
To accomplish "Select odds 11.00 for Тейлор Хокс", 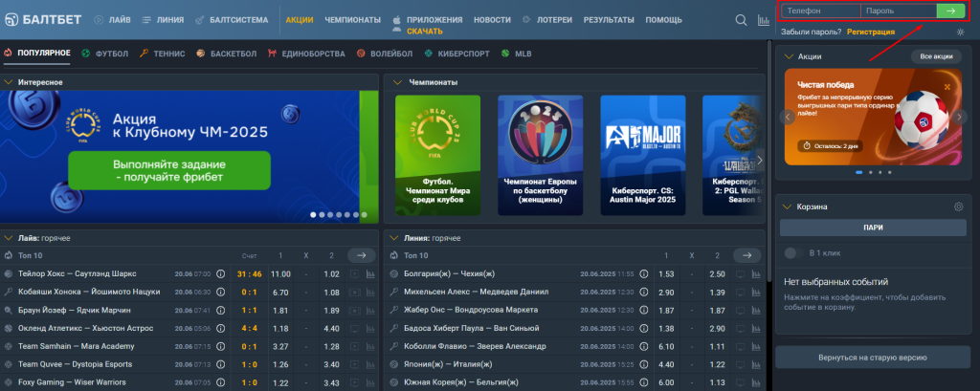I will pyautogui.click(x=280, y=273).
